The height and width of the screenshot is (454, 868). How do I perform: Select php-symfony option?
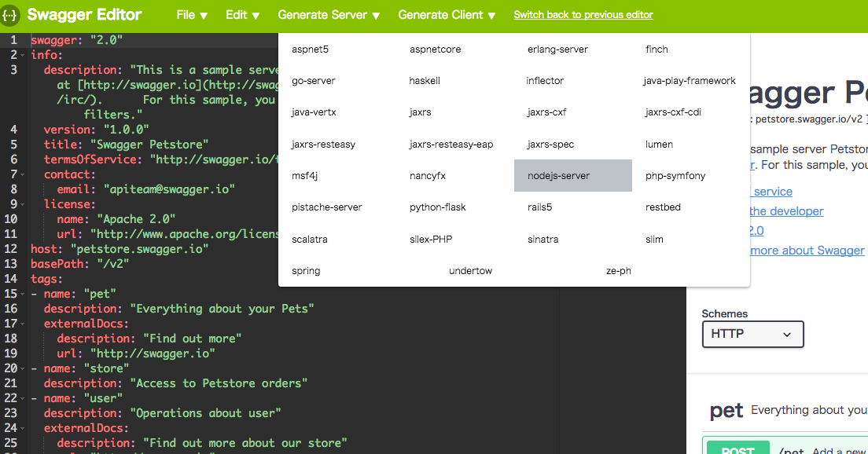click(x=675, y=176)
